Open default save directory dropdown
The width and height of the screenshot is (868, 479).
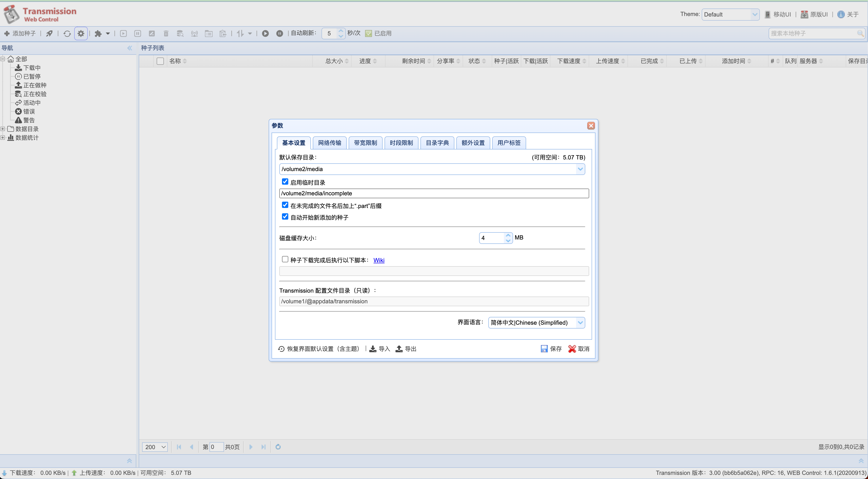click(580, 169)
